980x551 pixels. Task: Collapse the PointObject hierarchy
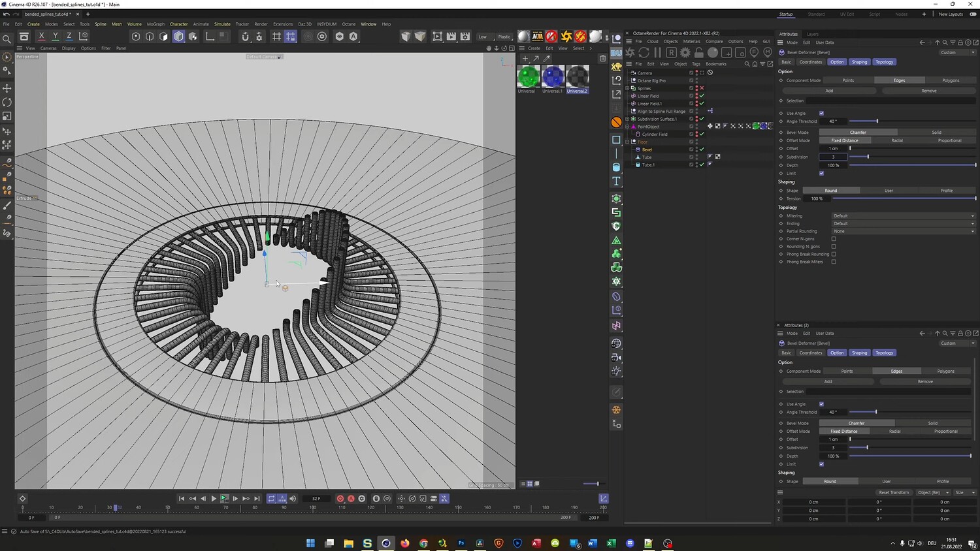[x=627, y=127]
